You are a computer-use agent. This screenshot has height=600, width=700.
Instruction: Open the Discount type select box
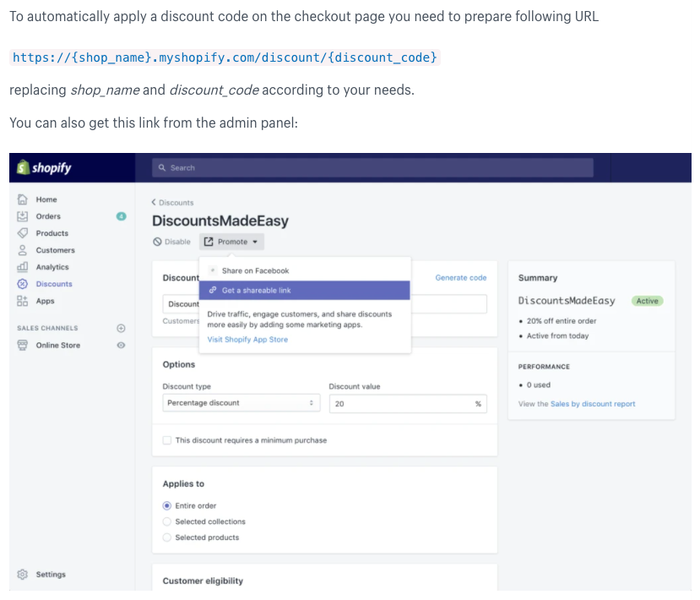(x=241, y=403)
